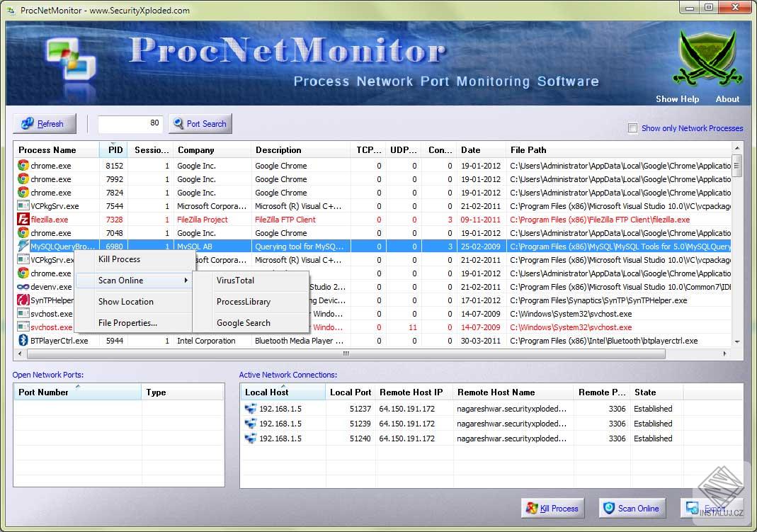Sort by Date column header

coord(481,150)
